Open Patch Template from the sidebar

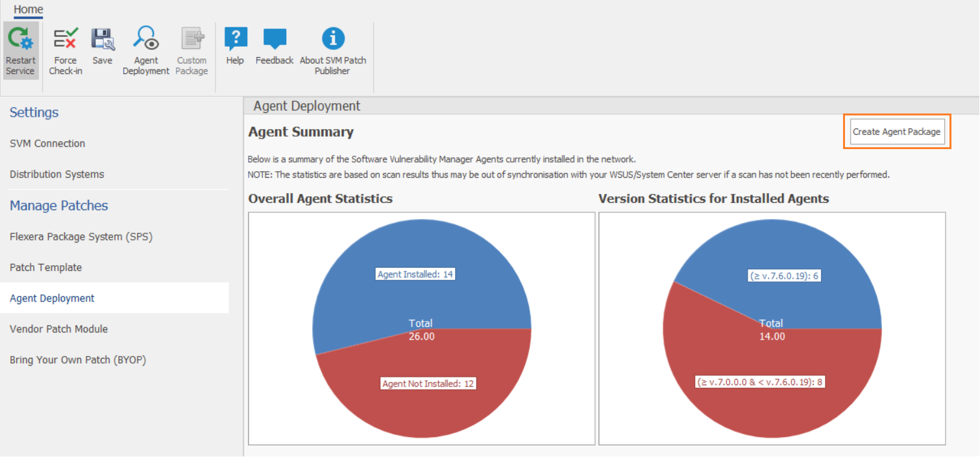(46, 267)
